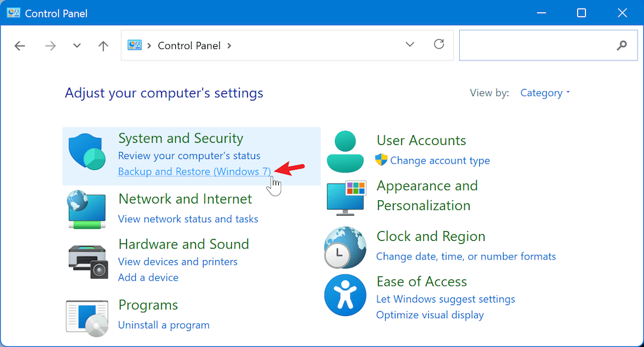
Task: Click the shield icon beside Change account type
Action: [x=381, y=160]
